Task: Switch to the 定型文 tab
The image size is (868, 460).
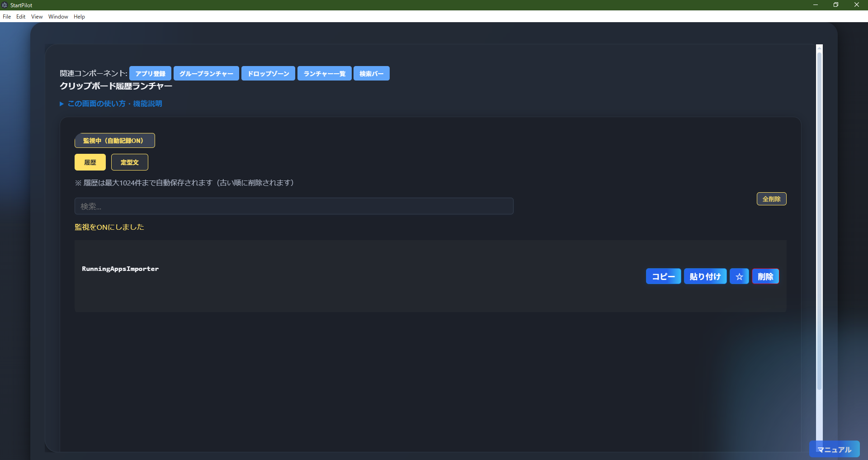Action: point(129,162)
